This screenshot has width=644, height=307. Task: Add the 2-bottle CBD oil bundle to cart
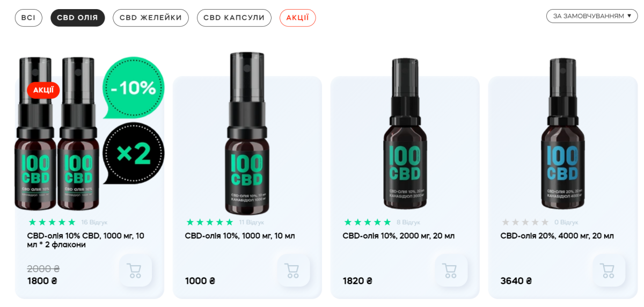click(x=135, y=271)
